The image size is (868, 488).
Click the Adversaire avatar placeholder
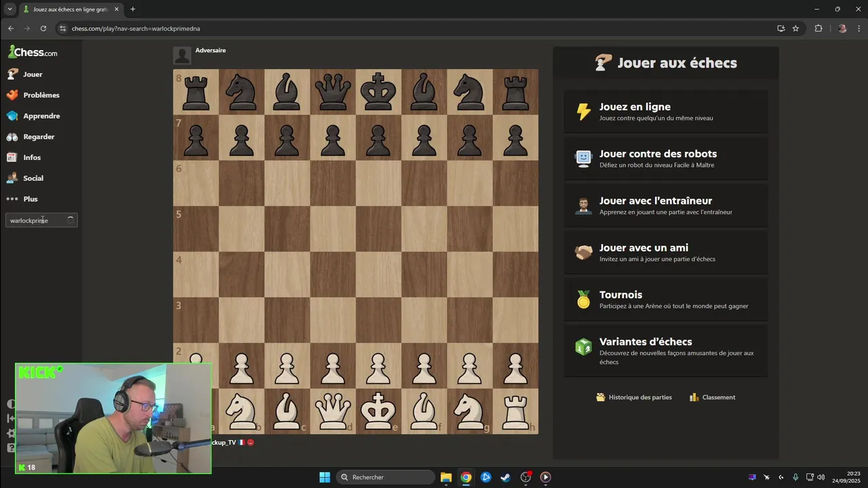tap(182, 55)
